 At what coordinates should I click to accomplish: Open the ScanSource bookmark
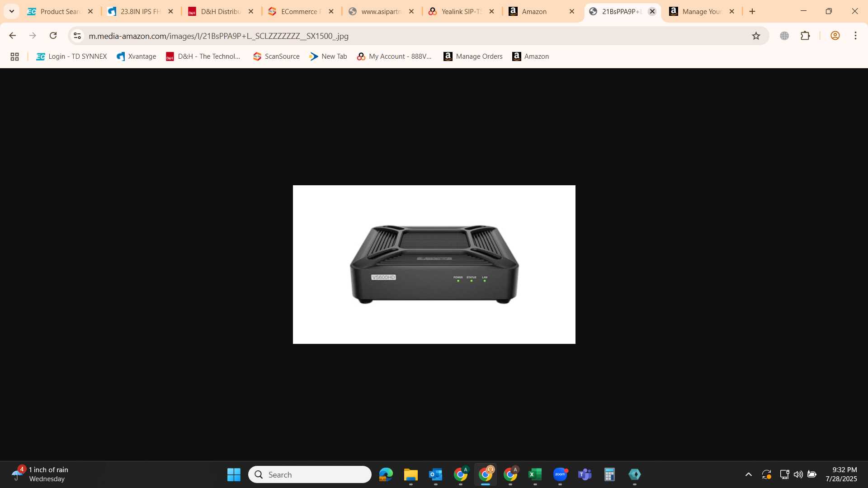(x=276, y=56)
